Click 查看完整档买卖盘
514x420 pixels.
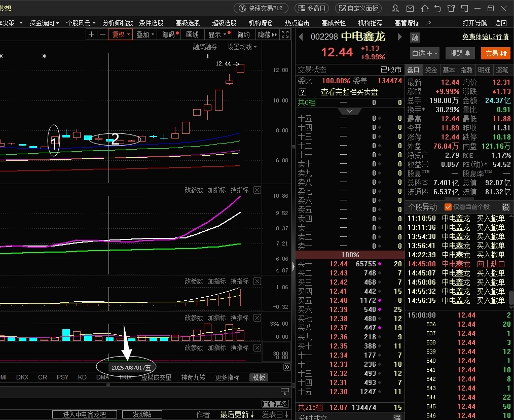tap(349, 92)
